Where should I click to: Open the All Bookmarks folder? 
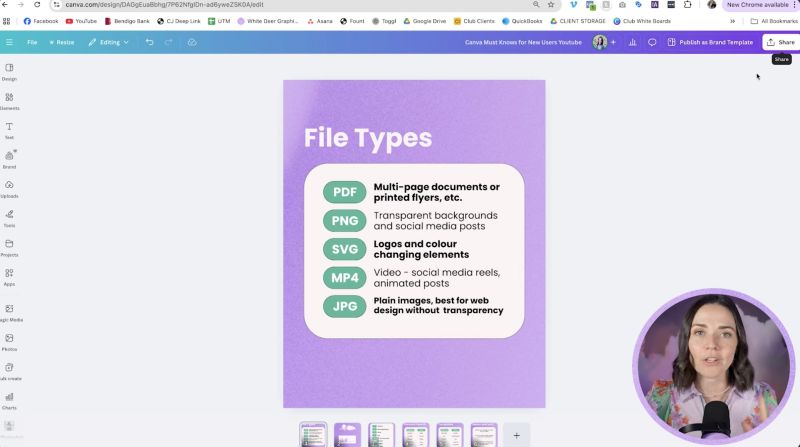pos(773,21)
